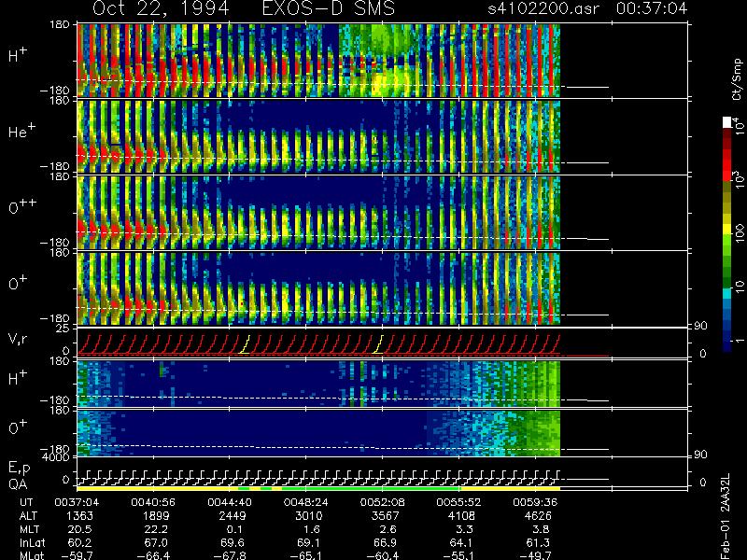Click the 'E,p' panel label

19,469
